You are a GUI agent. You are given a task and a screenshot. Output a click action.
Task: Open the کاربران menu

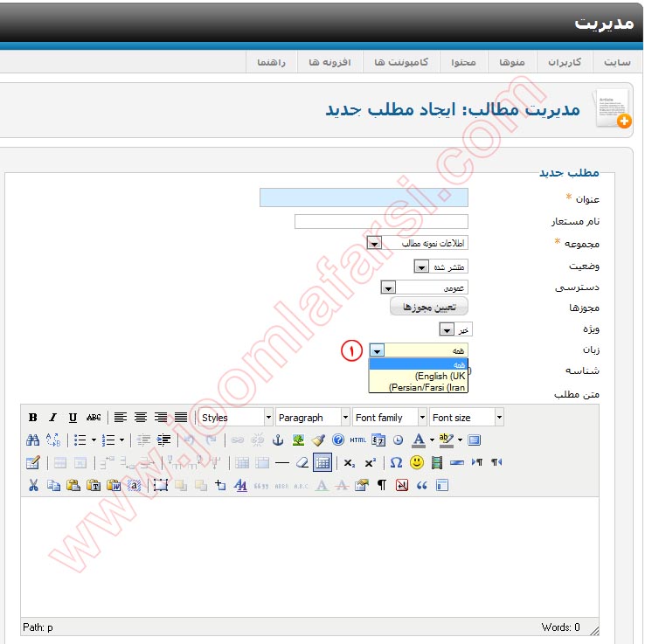click(565, 62)
